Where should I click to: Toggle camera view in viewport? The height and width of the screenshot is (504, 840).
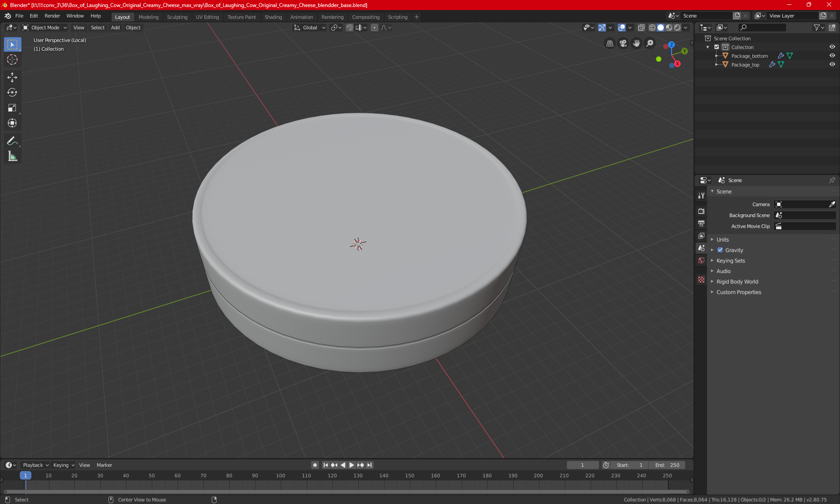[x=623, y=43]
